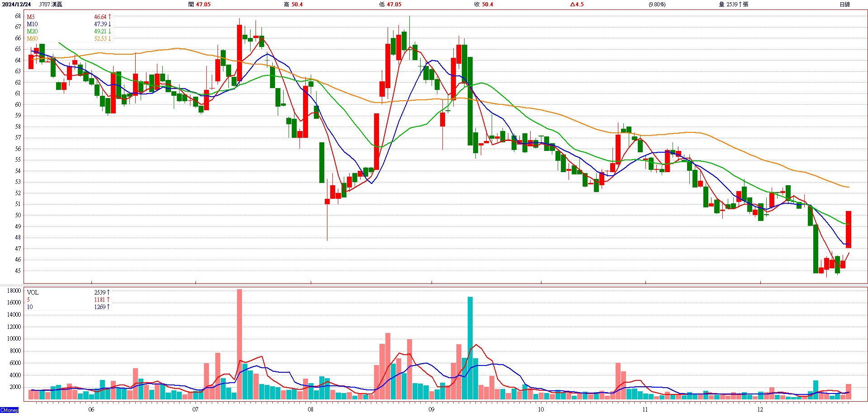Toggle the M60 moving average legend
This screenshot has height=417, width=868.
click(32, 38)
